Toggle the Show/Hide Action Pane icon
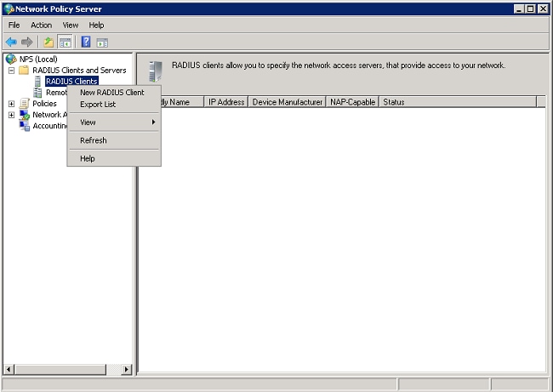The width and height of the screenshot is (553, 392). coord(102,43)
